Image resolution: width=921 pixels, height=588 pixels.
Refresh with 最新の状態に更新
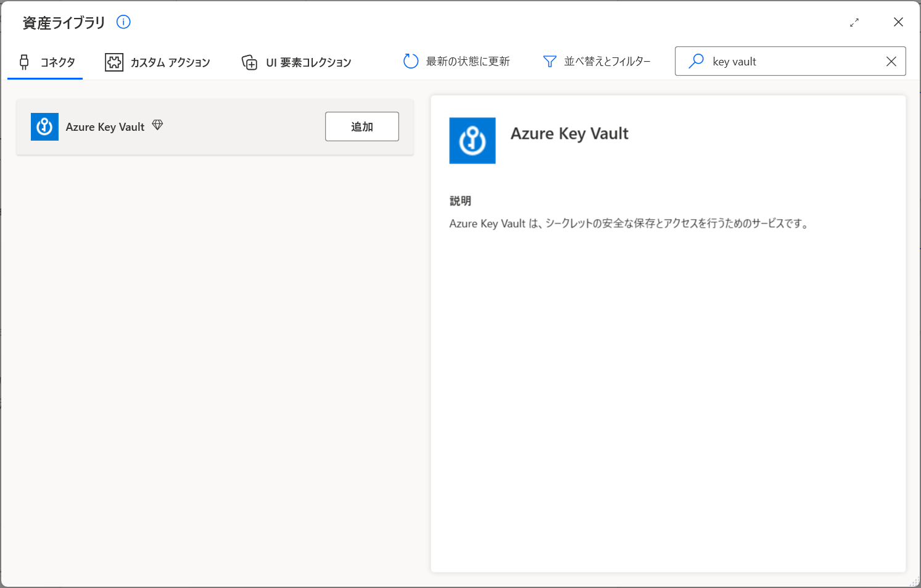click(x=456, y=61)
